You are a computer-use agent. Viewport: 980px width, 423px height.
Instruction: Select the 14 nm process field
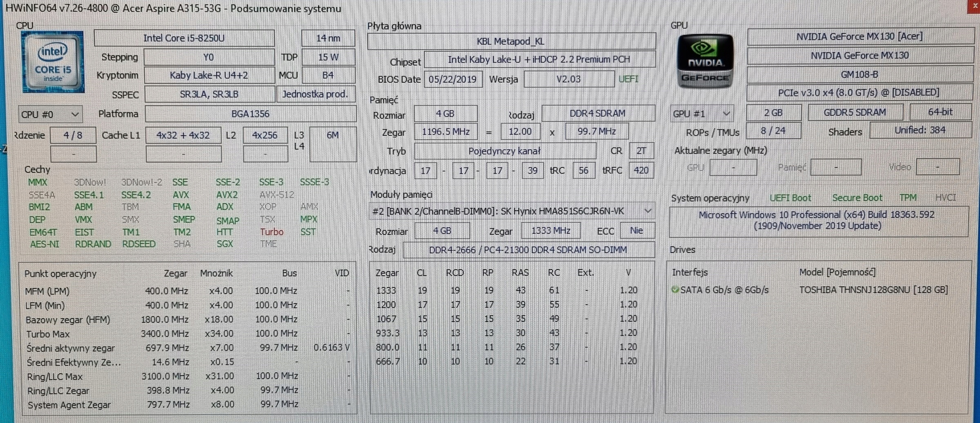point(328,38)
